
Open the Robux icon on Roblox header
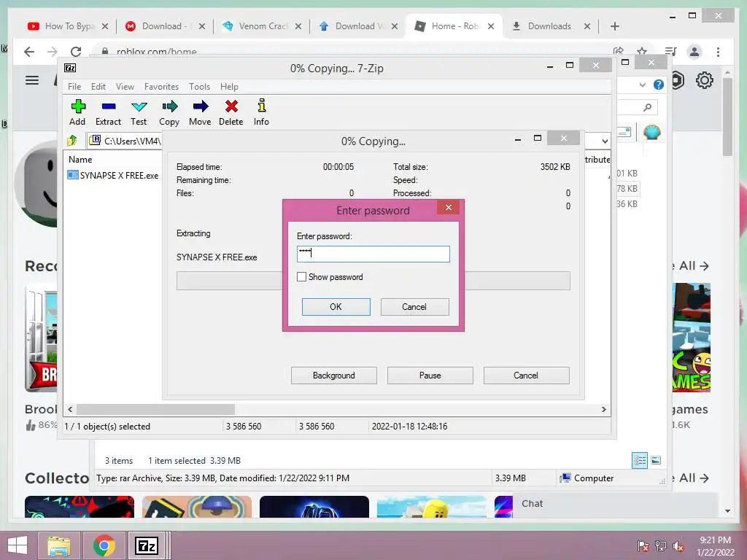pyautogui.click(x=678, y=80)
